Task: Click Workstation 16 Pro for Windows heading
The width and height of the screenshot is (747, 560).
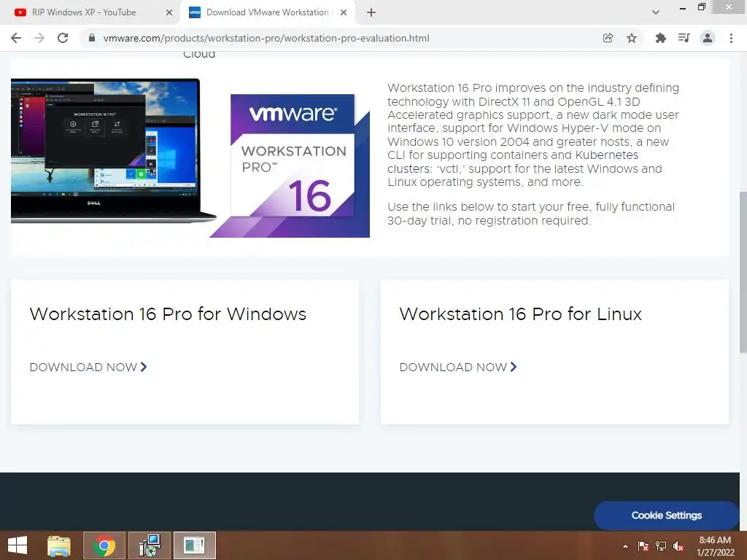Action: tap(168, 314)
